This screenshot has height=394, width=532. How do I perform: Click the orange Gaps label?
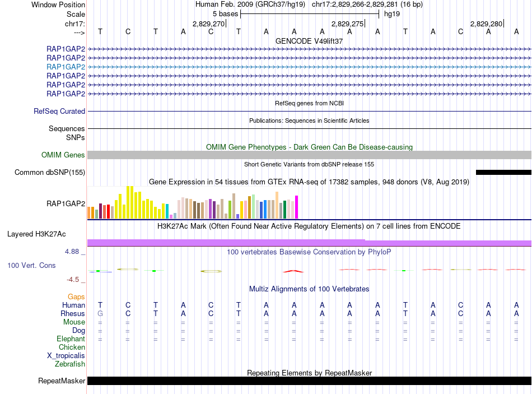(x=76, y=297)
